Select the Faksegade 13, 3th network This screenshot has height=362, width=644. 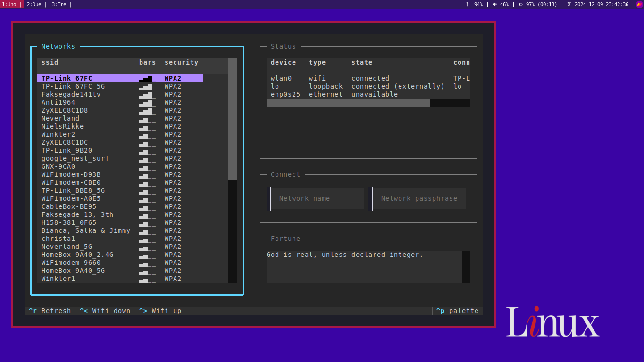point(120,214)
